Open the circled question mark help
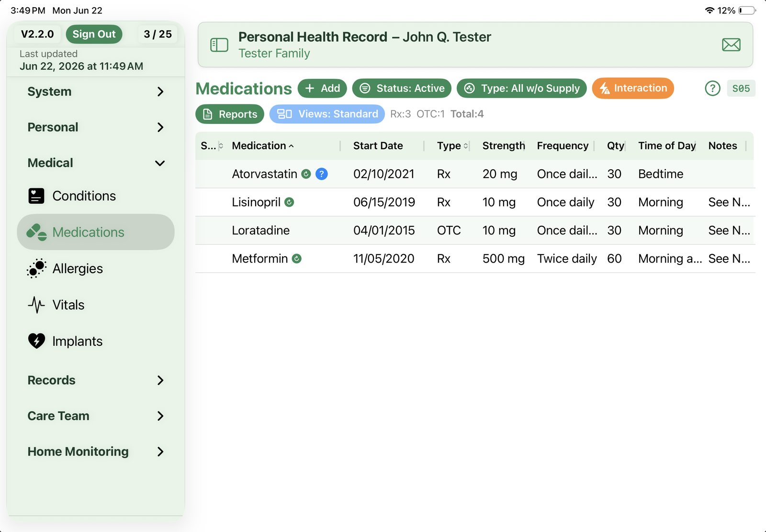 coord(712,89)
